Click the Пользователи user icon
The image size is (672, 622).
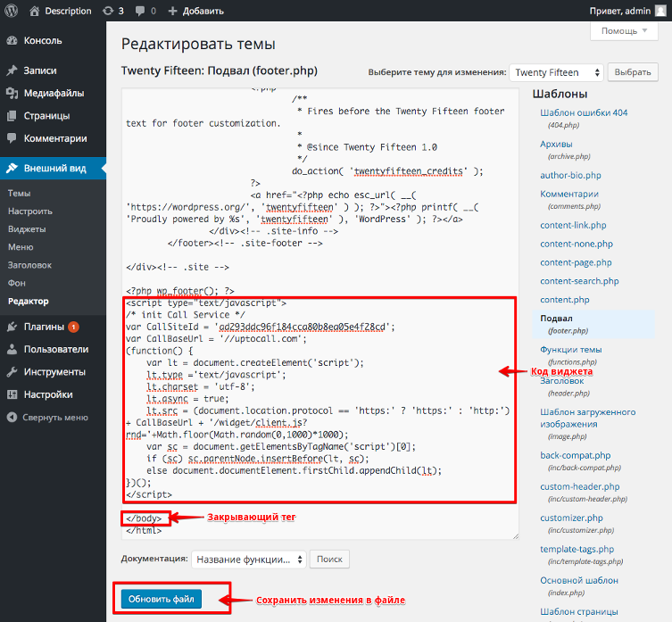(x=12, y=349)
